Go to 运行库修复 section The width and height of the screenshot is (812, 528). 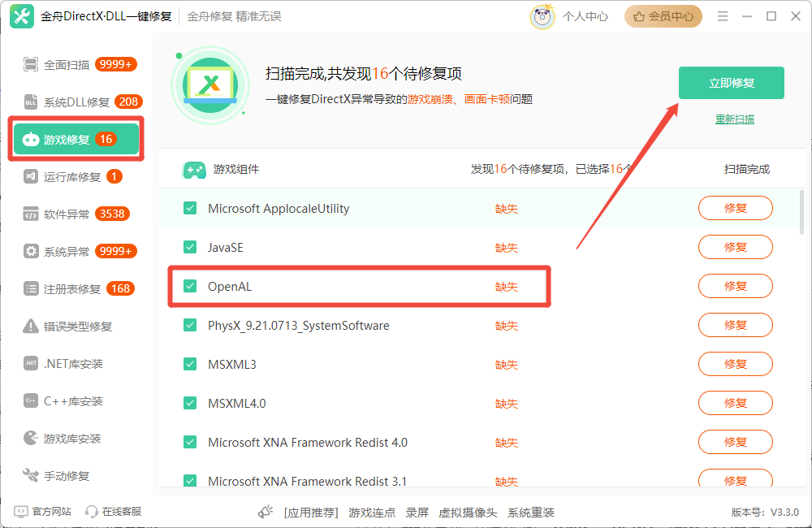[76, 177]
